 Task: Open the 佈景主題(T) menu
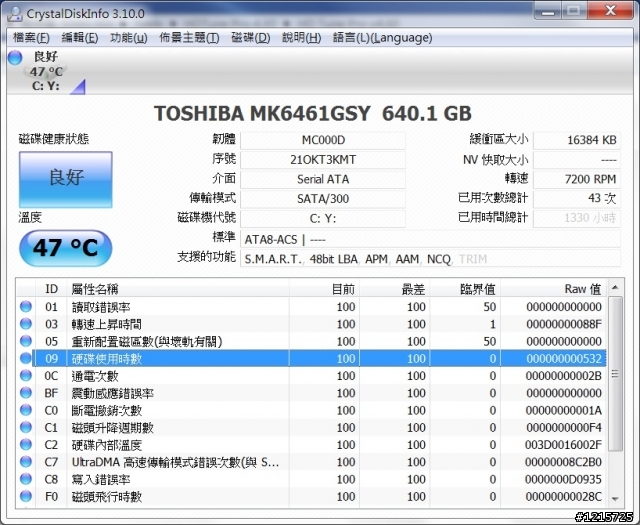[189, 38]
